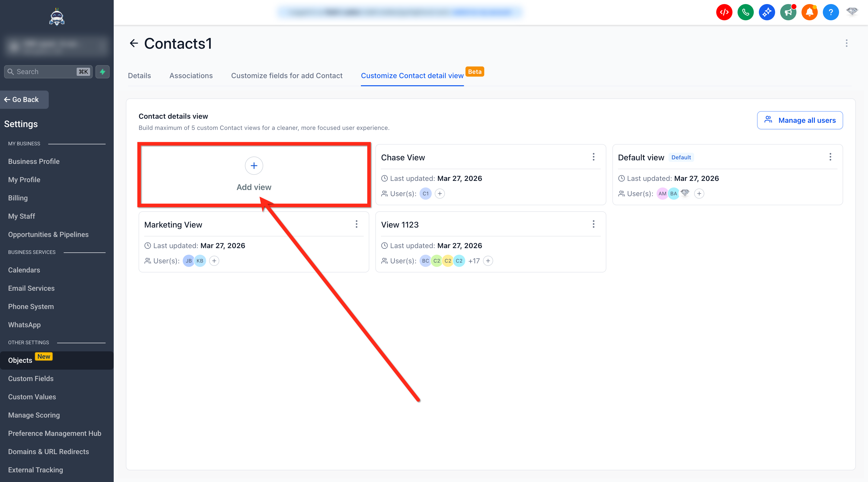This screenshot has height=482, width=868.
Task: Click the blue help question mark icon
Action: pyautogui.click(x=831, y=12)
